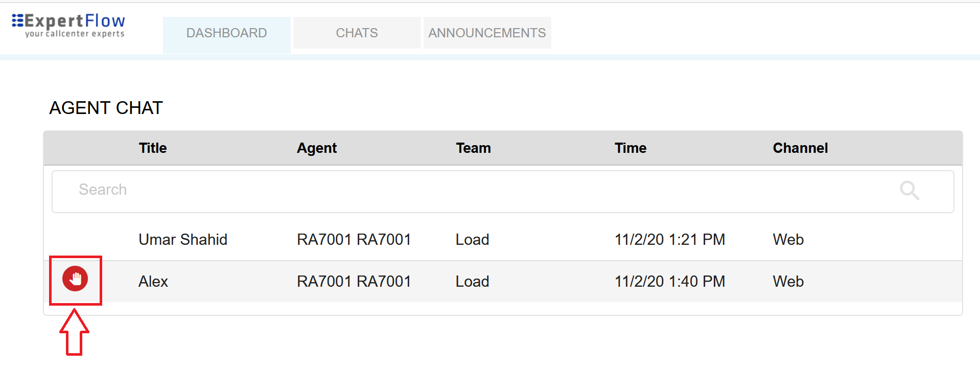This screenshot has width=980, height=368.
Task: Click the 'your callcenter experts' tagline
Action: coord(75,34)
